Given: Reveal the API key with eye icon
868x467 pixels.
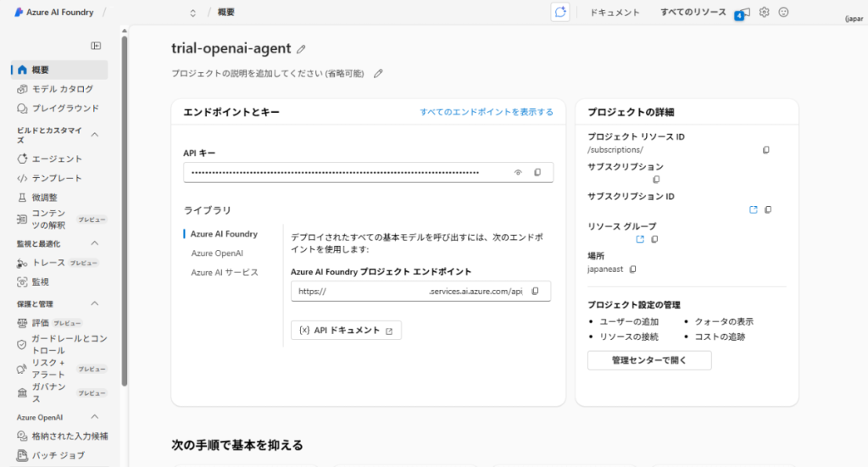Looking at the screenshot, I should (518, 173).
